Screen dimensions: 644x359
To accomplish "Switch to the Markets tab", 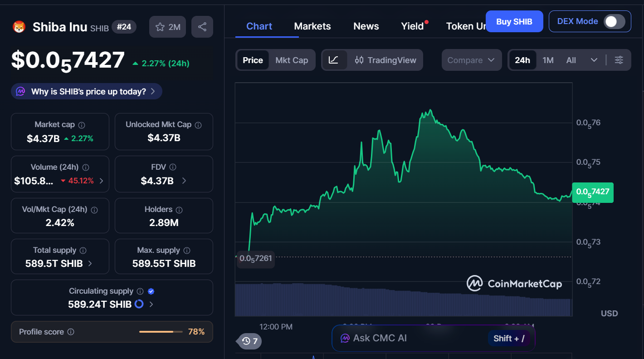I will coord(312,26).
